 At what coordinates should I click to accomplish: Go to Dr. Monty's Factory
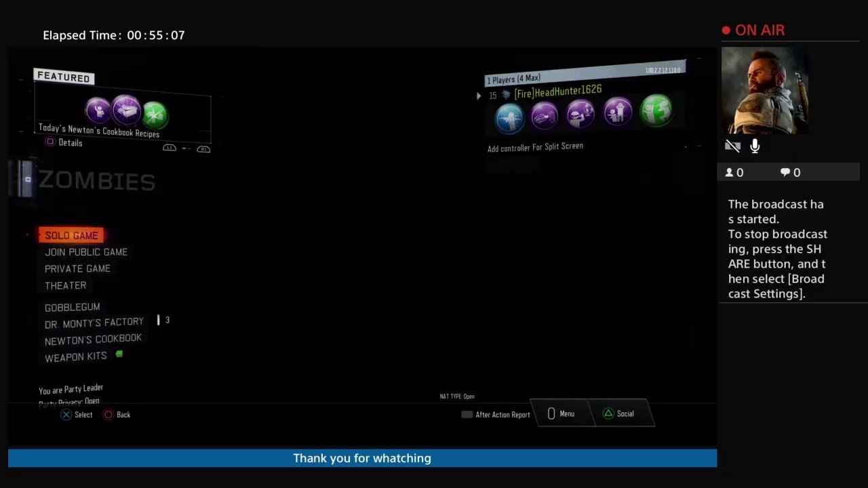(x=94, y=323)
